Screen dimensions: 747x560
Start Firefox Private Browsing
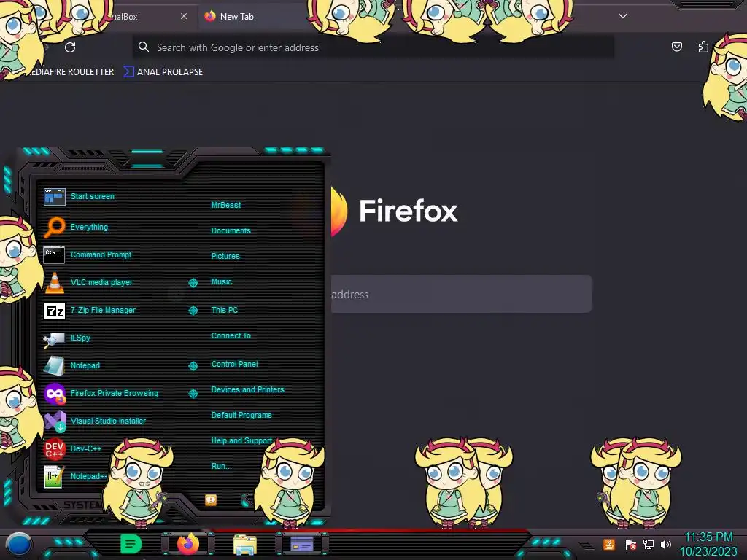[x=101, y=393]
